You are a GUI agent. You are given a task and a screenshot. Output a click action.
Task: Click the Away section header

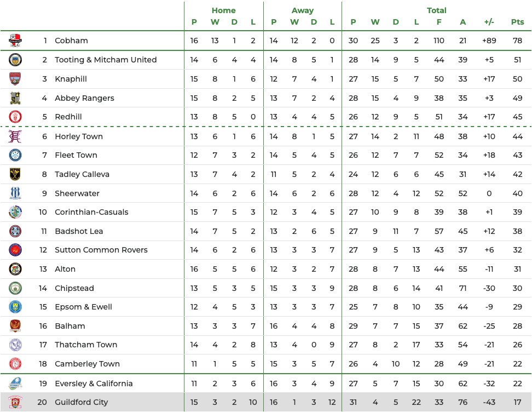coord(302,10)
